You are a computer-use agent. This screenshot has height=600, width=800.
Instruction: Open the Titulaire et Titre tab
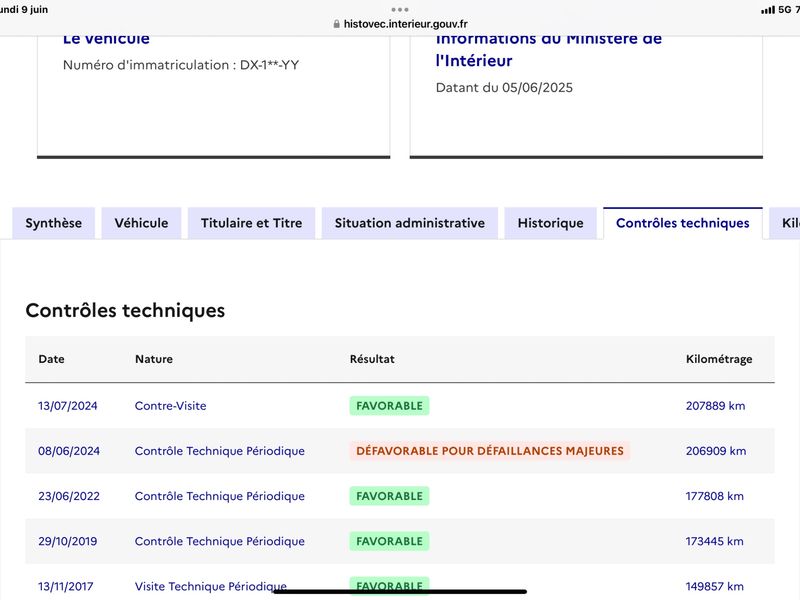[252, 223]
